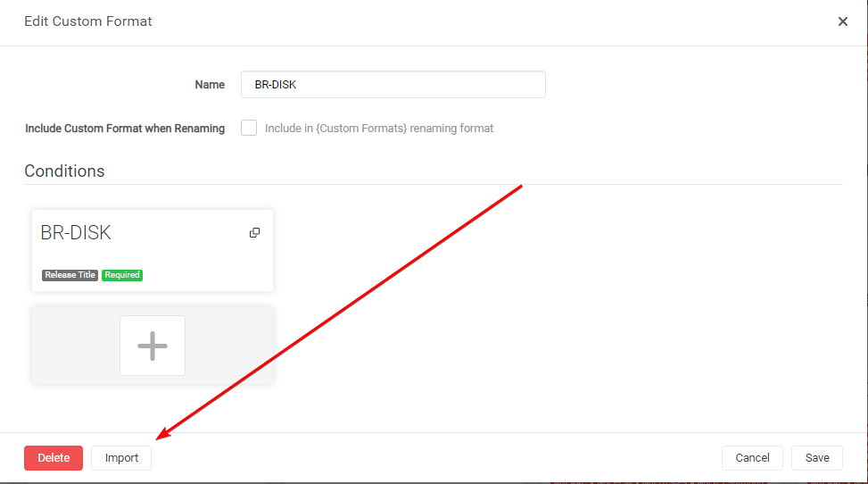The image size is (868, 484).
Task: Click the 'Include in {Custom Formats}' helper text
Action: coord(379,129)
